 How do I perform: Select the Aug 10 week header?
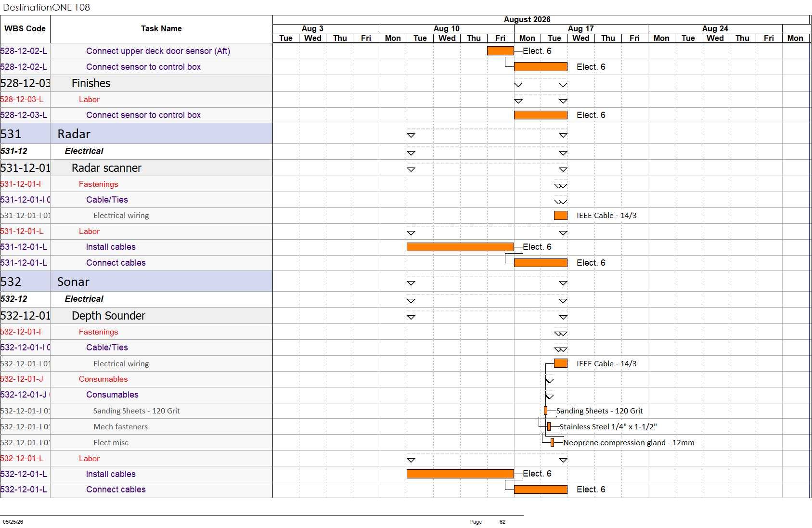(x=447, y=29)
